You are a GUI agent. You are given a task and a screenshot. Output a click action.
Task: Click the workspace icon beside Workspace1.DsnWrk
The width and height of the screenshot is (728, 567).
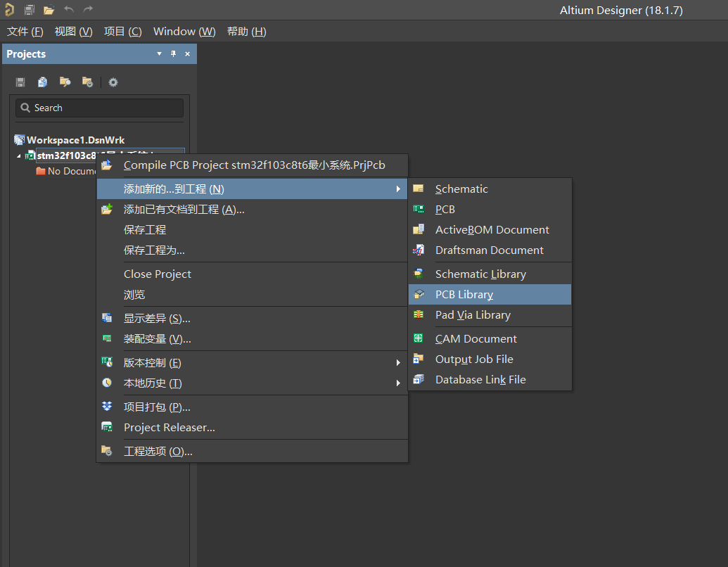tap(20, 140)
